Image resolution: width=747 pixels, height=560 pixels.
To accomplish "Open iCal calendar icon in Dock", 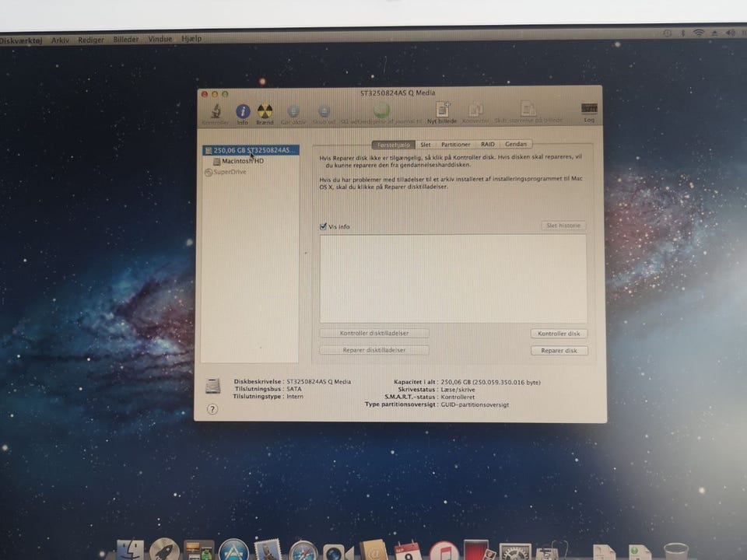I will 409,551.
